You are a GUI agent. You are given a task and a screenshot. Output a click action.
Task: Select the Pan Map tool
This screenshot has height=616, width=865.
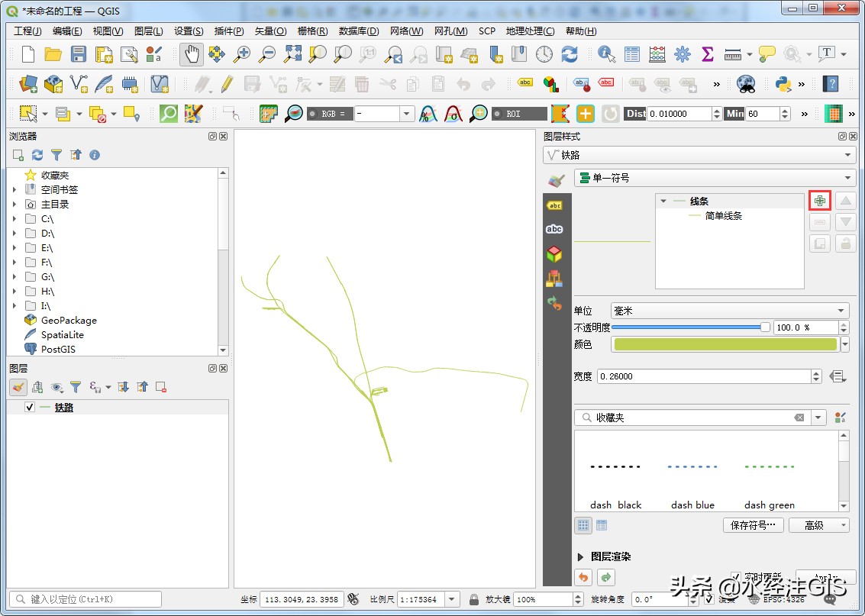tap(191, 54)
